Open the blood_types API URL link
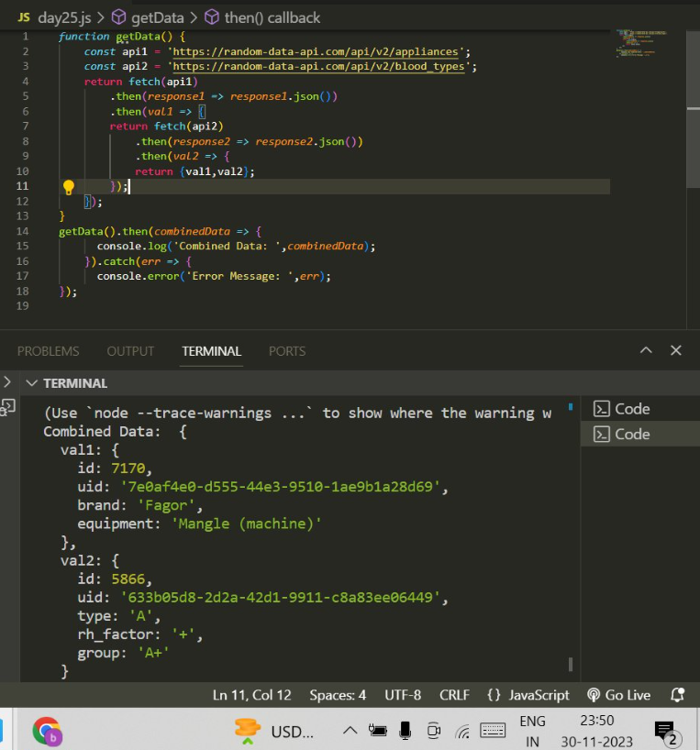This screenshot has height=750, width=700. (318, 67)
